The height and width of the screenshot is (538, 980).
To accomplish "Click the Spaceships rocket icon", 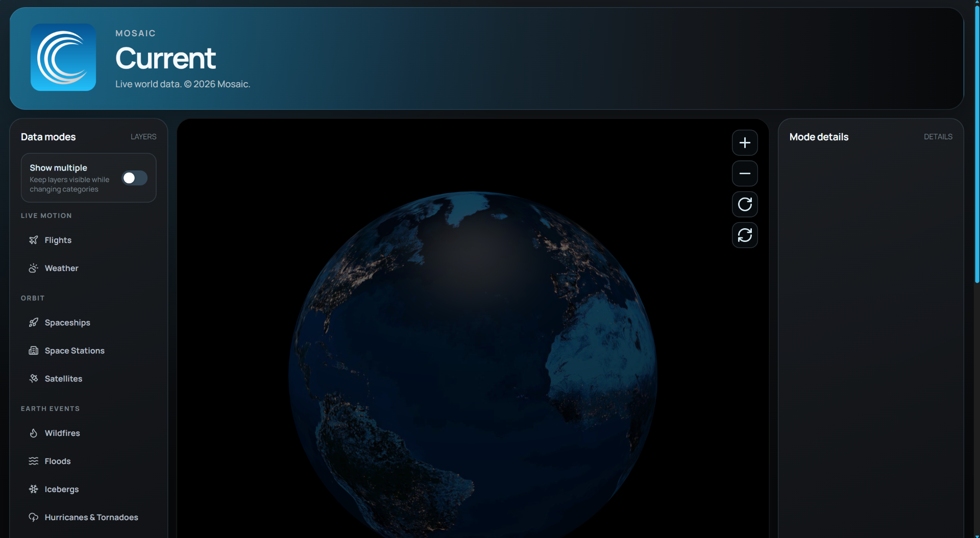I will [x=34, y=323].
